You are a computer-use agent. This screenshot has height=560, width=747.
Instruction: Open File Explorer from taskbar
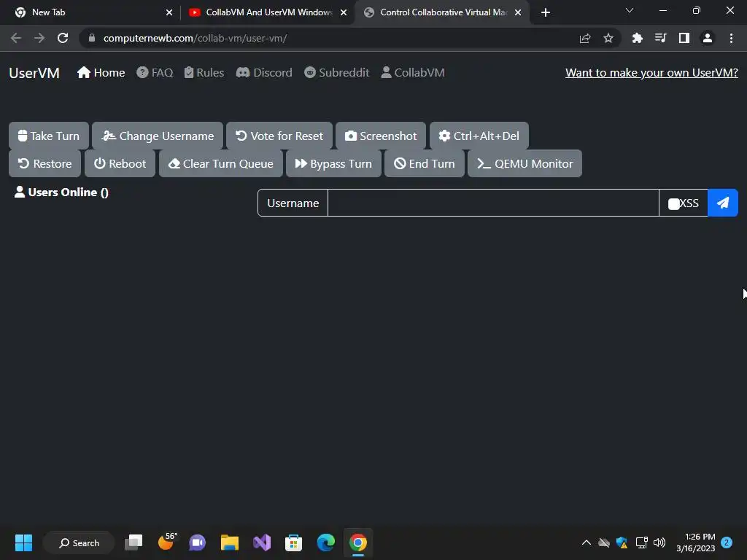tap(230, 542)
